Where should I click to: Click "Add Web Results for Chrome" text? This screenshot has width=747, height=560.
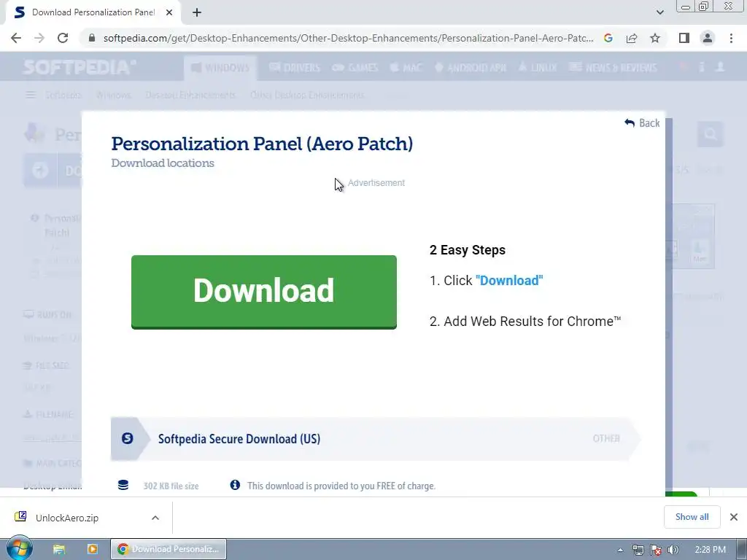[532, 322]
